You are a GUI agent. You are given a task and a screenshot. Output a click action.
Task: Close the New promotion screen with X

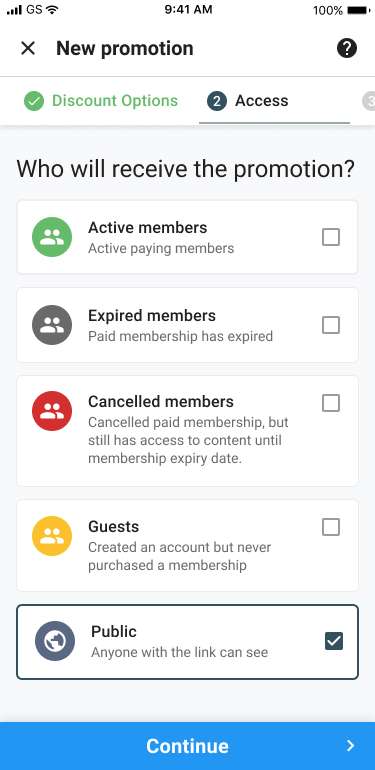[28, 48]
